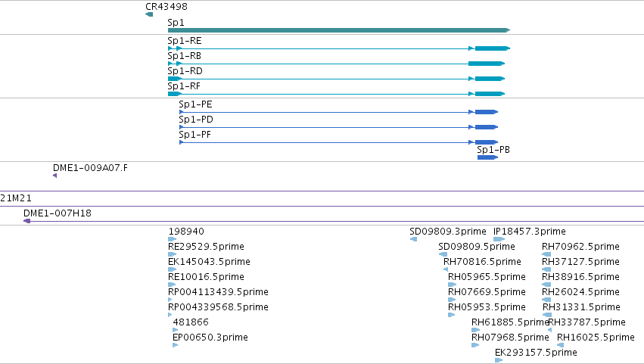
Task: Click the SD09809.3prime reverse arrow
Action: [414, 239]
